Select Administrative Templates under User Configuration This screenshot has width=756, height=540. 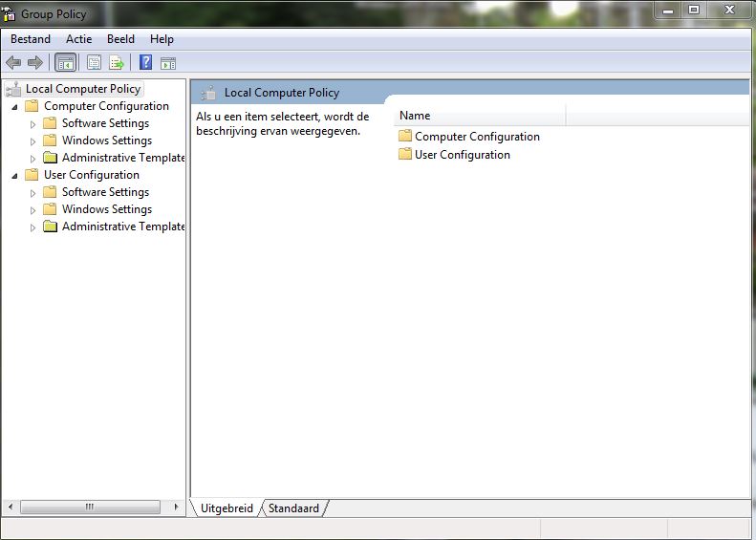coord(123,227)
